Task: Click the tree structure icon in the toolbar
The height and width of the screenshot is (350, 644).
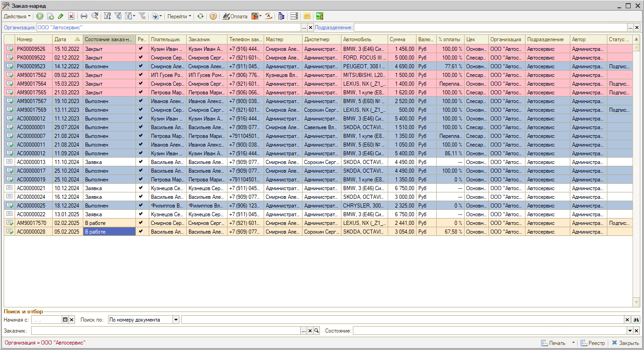Action: (281, 16)
